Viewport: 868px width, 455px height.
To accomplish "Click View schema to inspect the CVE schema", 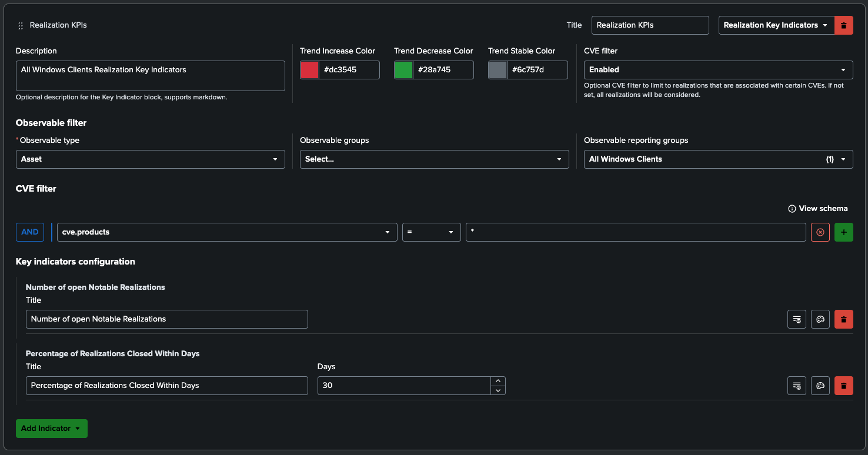I will tap(818, 208).
